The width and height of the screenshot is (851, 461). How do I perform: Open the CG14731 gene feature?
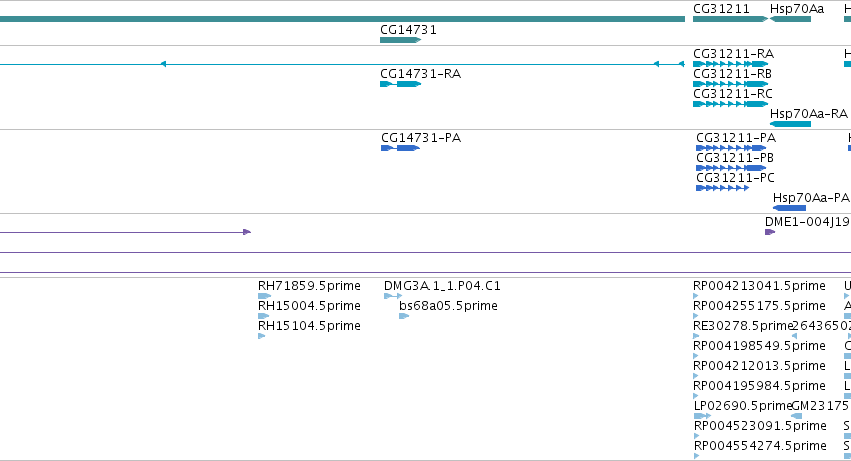(x=401, y=40)
